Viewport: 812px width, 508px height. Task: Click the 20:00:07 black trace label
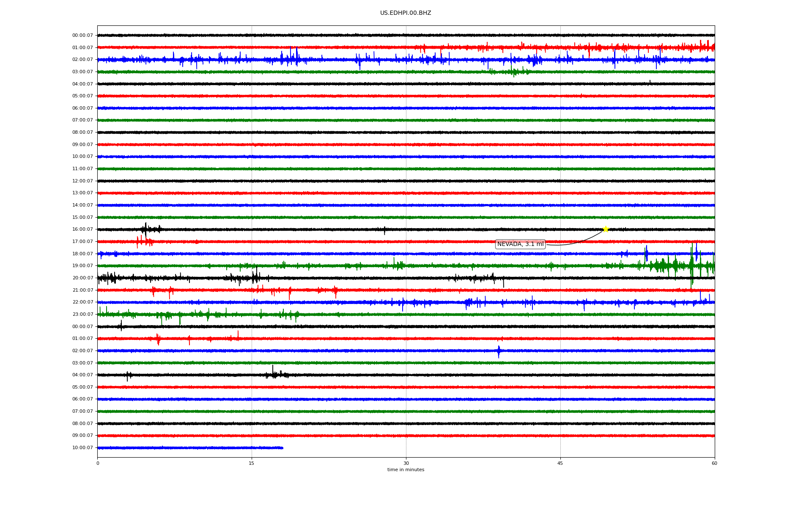point(82,278)
